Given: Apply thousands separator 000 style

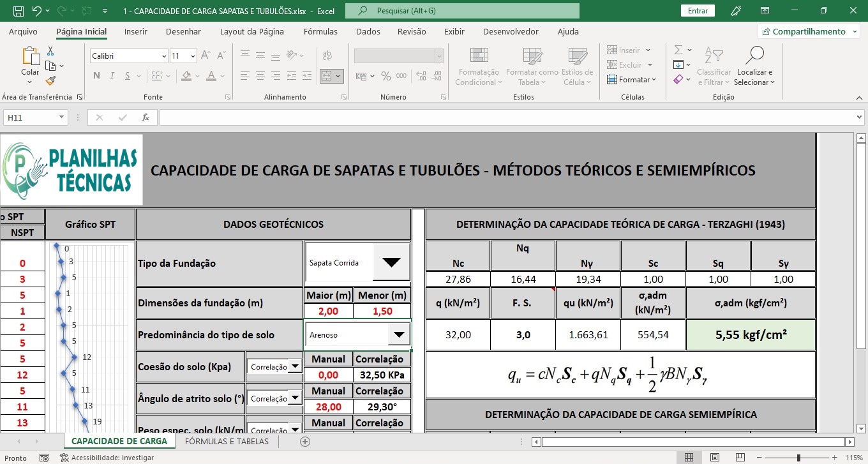Looking at the screenshot, I should coord(401,76).
